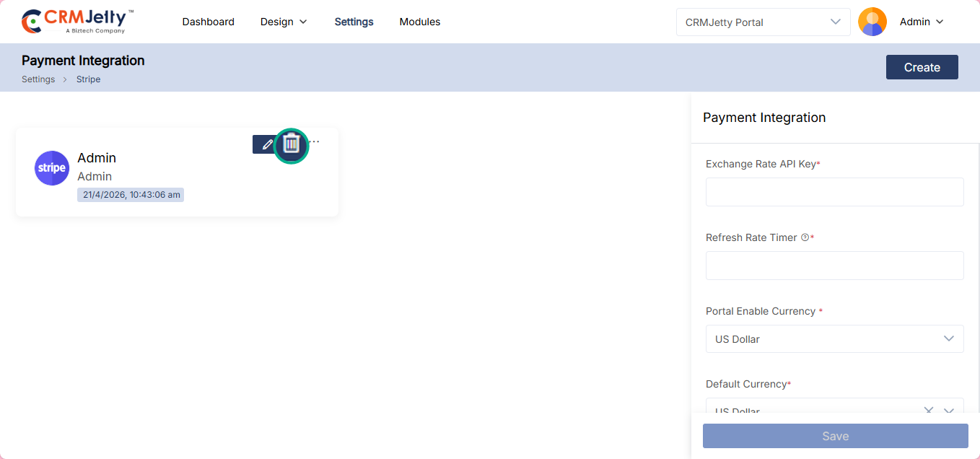Go to the Dashboard menu item
Screen dimensions: 980x459
click(x=208, y=22)
